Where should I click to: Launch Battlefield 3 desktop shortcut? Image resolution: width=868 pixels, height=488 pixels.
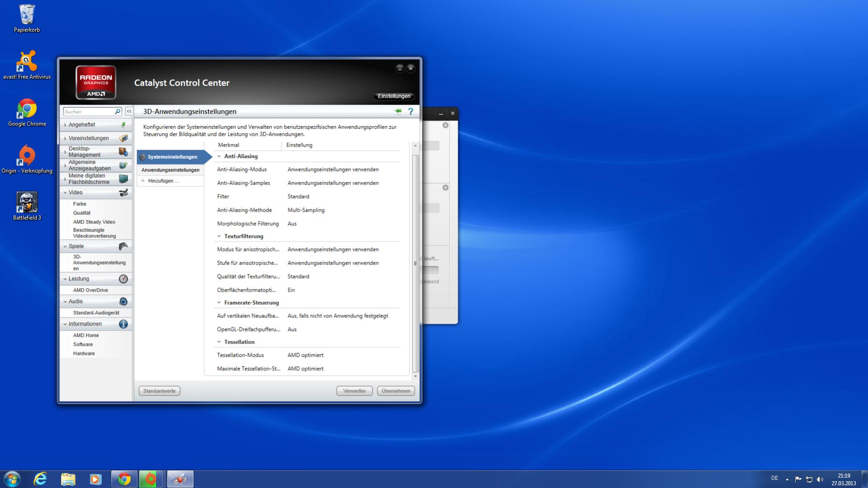tap(27, 206)
